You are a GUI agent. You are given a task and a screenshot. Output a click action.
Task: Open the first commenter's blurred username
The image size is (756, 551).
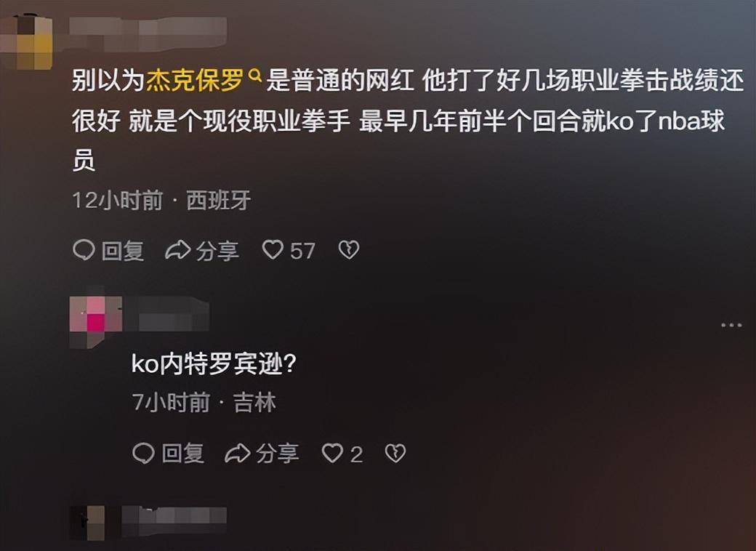click(148, 33)
